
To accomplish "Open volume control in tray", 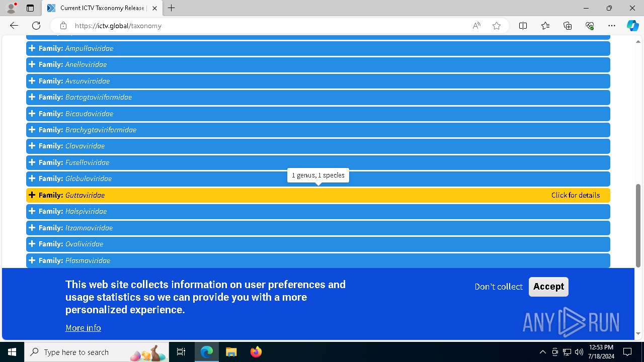I will pyautogui.click(x=579, y=352).
